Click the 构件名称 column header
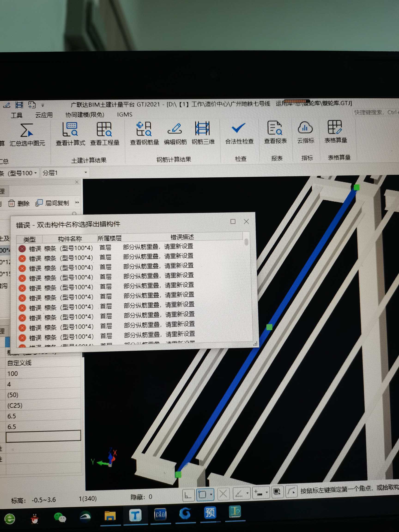 [x=70, y=239]
